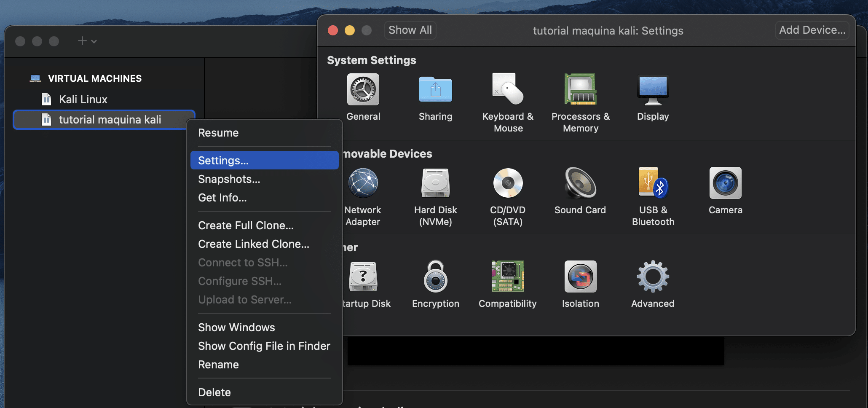Viewport: 868px width, 408px height.
Task: Open the General settings icon
Action: (363, 90)
